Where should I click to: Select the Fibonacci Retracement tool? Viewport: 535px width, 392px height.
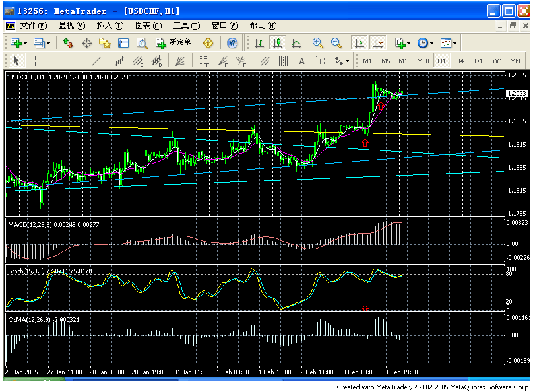coord(205,61)
